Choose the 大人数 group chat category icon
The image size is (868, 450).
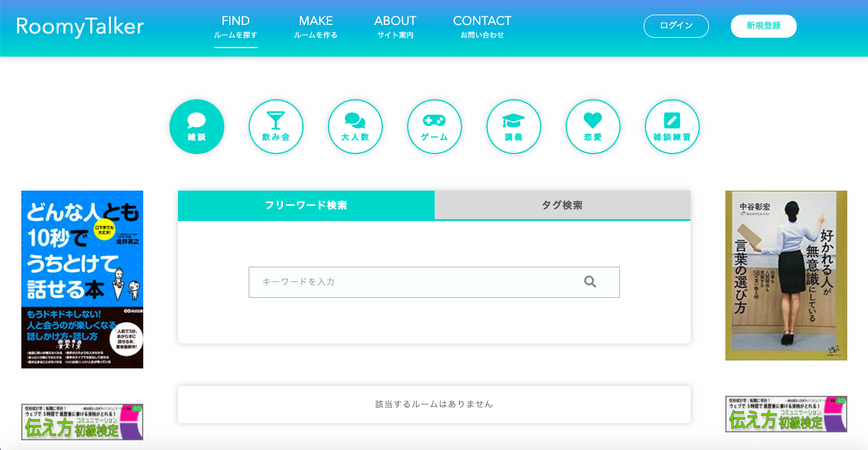[355, 127]
